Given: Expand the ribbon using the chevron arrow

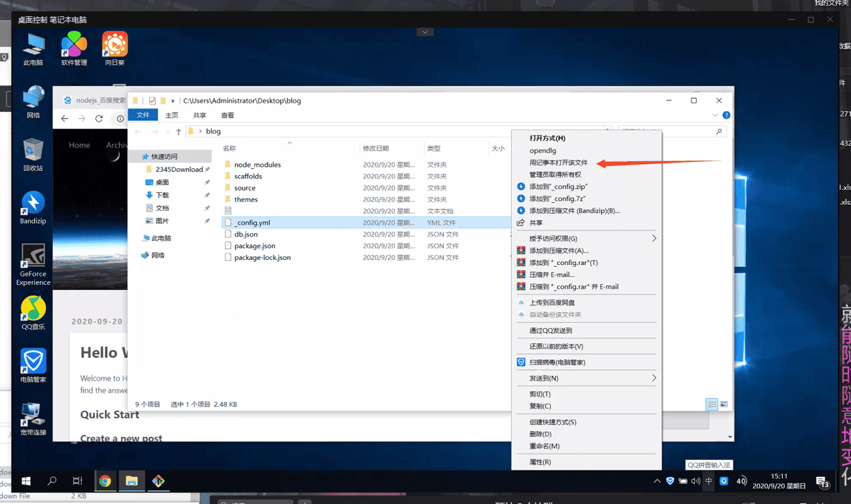Looking at the screenshot, I should click(715, 115).
